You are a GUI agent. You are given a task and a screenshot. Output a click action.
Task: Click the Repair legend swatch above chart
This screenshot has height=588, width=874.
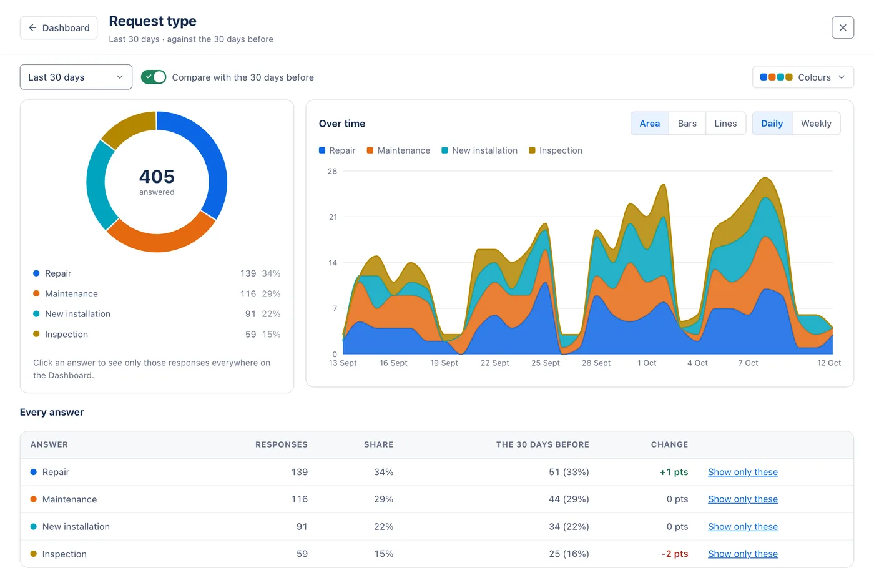coord(322,150)
